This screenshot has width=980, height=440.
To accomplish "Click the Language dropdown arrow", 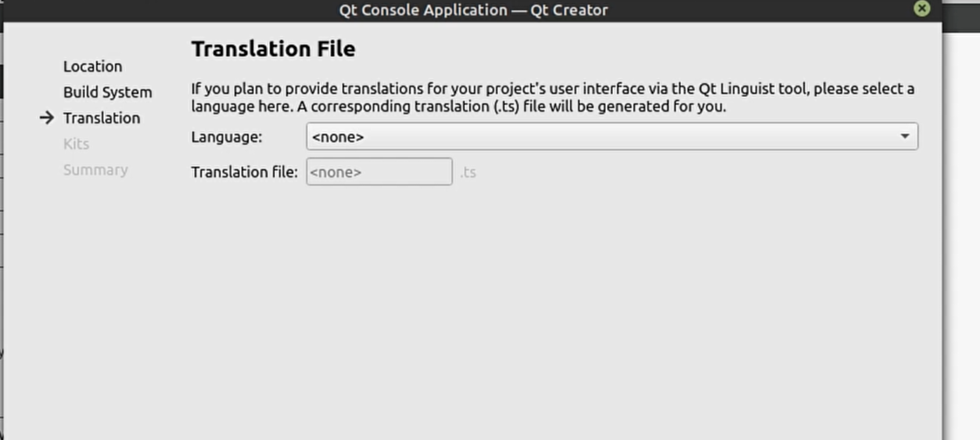I will (x=905, y=137).
